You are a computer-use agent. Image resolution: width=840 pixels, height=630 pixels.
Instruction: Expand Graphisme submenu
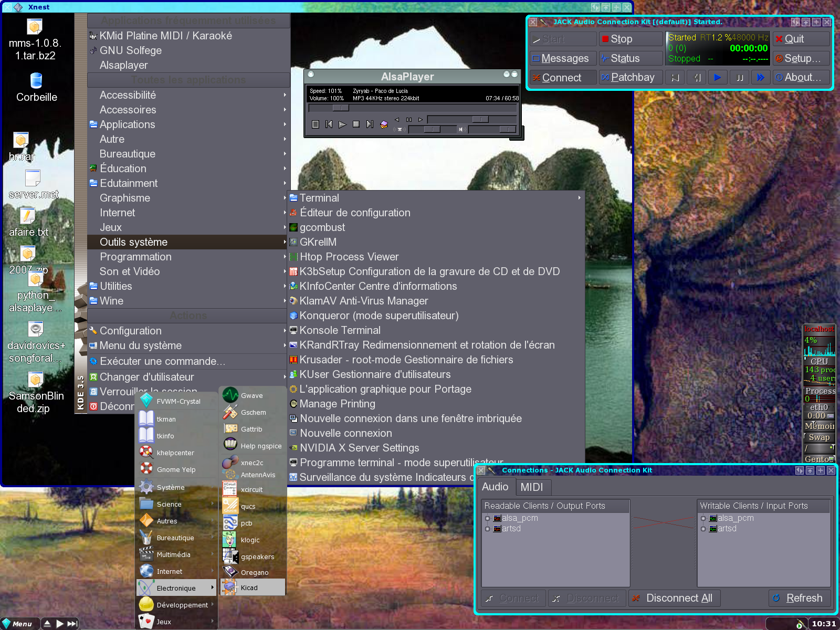tap(188, 198)
